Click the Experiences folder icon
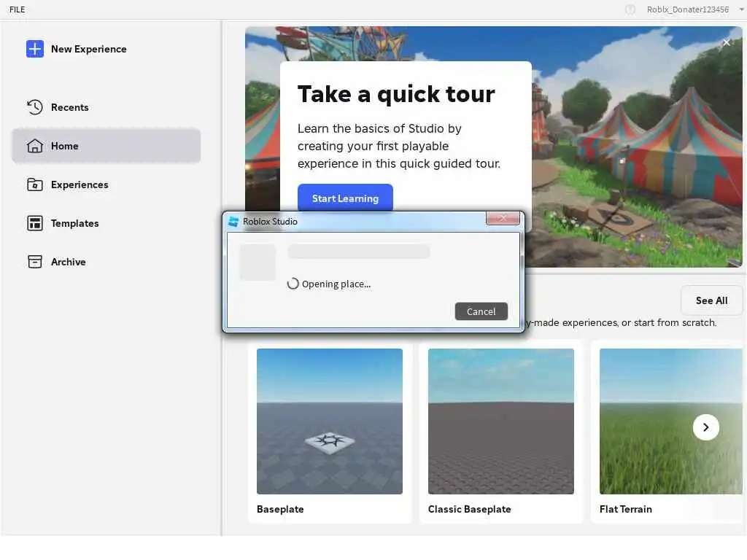The width and height of the screenshot is (747, 560). pyautogui.click(x=35, y=184)
